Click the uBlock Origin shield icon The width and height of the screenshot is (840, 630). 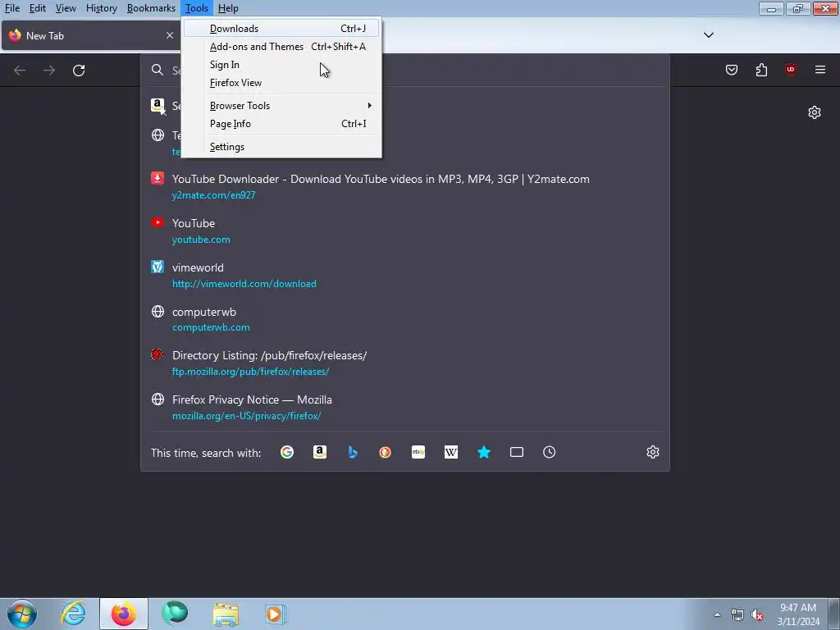click(791, 70)
